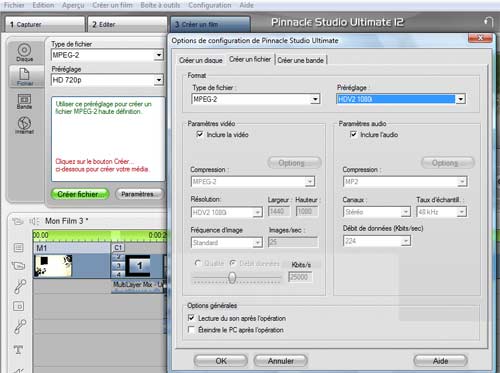The image size is (500, 373).
Task: Switch to 1 Capturer tab
Action: pyautogui.click(x=45, y=24)
